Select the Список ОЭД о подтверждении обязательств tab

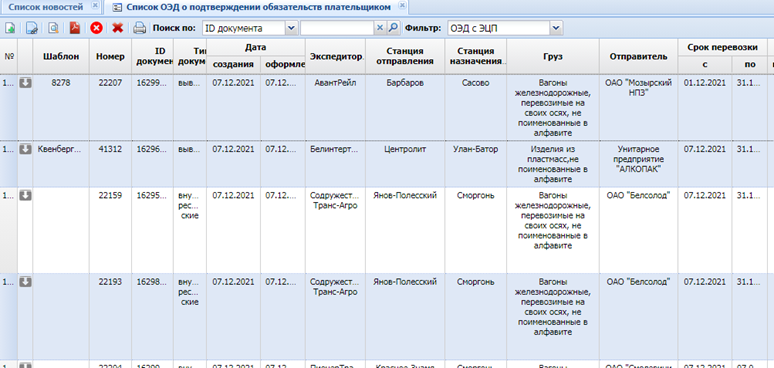coord(258,7)
